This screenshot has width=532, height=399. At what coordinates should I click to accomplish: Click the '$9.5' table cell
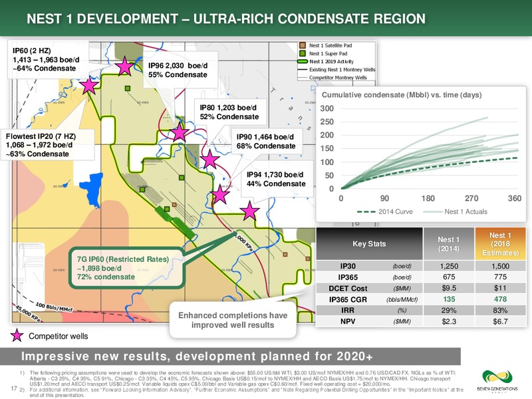tap(448, 289)
